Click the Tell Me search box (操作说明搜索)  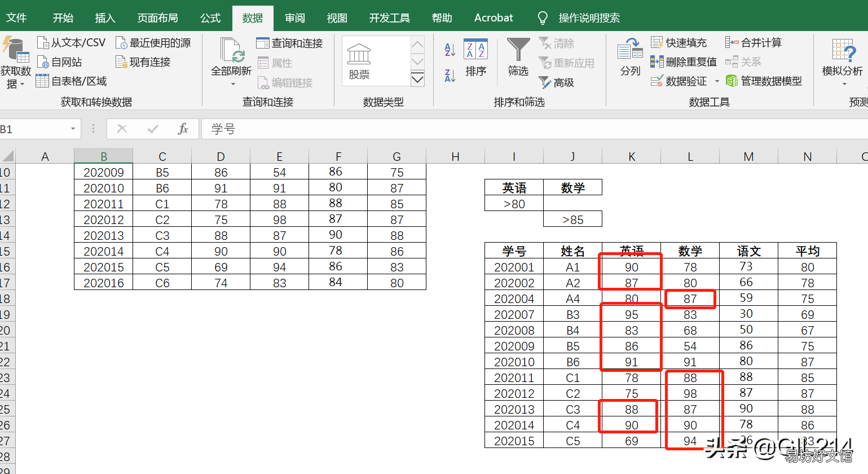point(589,18)
